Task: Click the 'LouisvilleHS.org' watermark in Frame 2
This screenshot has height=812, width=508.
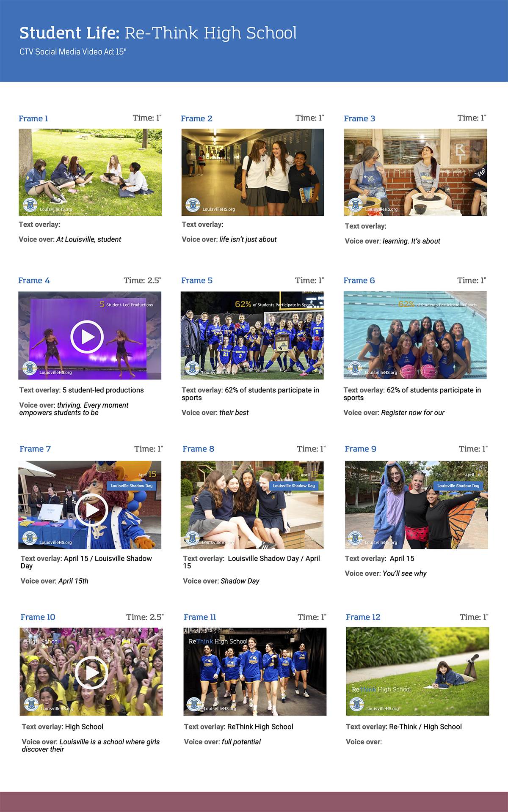Action: point(218,209)
